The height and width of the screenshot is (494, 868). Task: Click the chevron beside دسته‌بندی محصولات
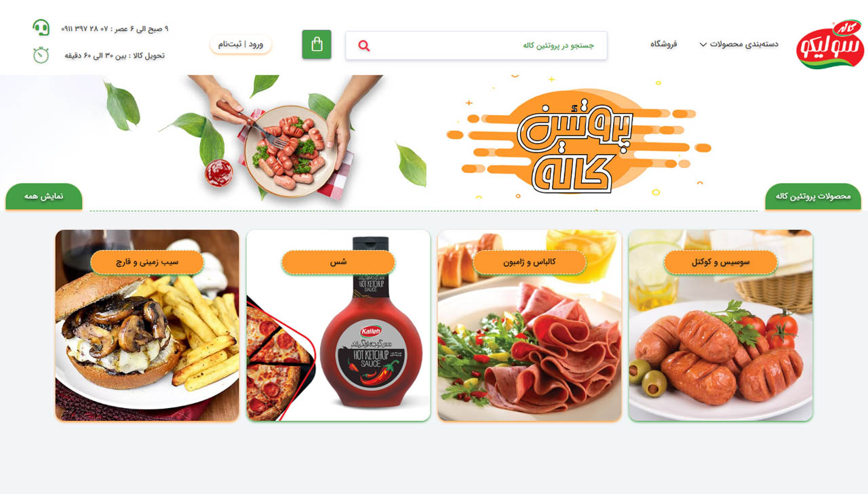[x=703, y=45]
